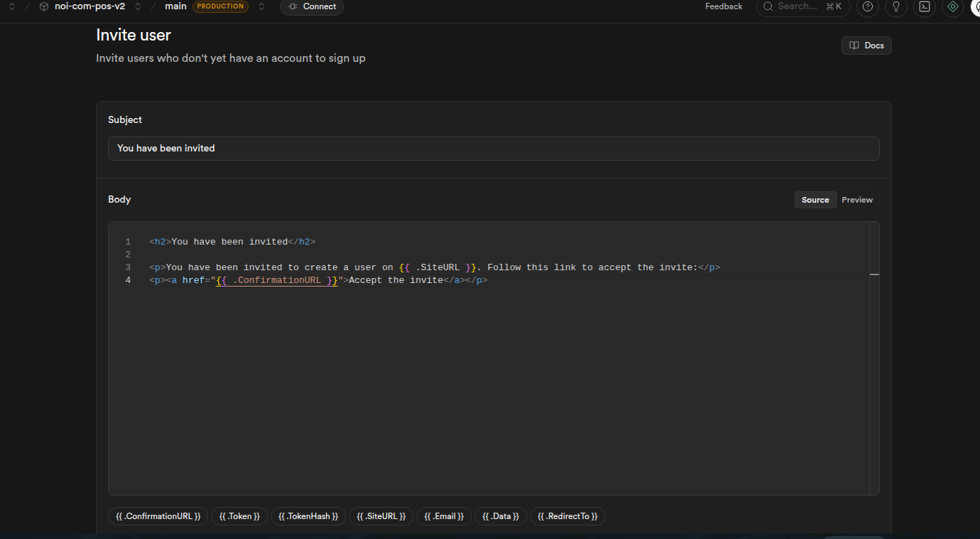
Task: Open the Feedback link
Action: [x=723, y=6]
